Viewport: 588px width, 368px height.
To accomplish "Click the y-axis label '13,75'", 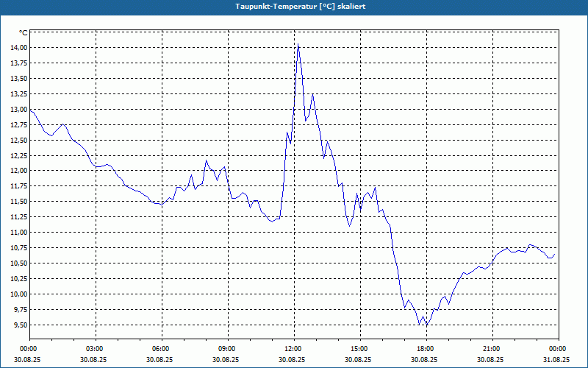I will click(21, 63).
